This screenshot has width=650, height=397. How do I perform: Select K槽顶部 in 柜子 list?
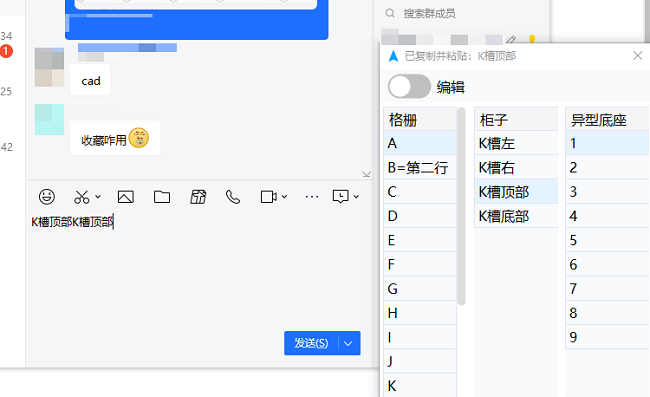click(x=516, y=191)
